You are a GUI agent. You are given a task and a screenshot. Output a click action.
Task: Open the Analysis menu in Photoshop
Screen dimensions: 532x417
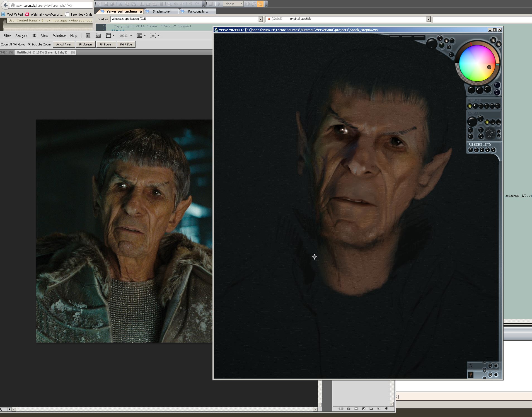point(21,36)
